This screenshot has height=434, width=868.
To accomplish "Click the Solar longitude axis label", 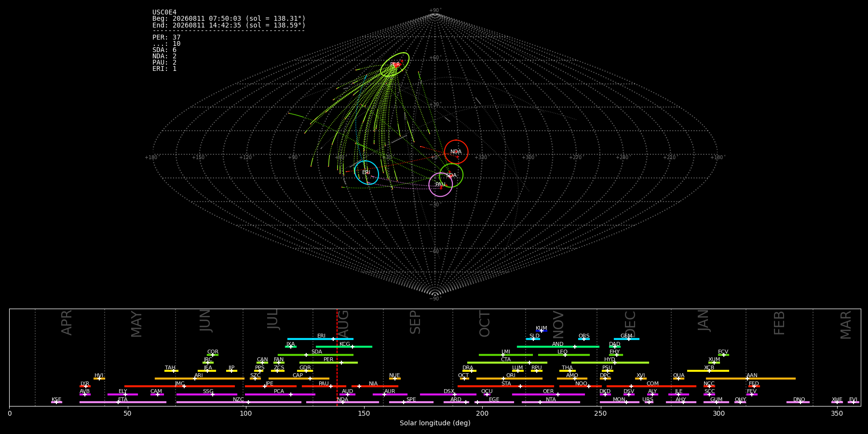I will [435, 423].
